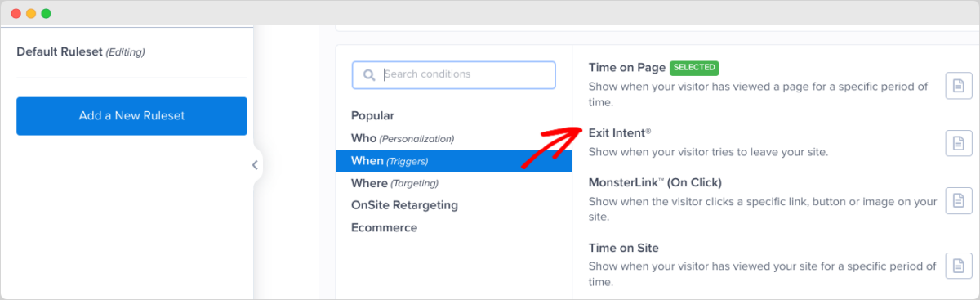Open documentation icon for Exit Intent
The width and height of the screenshot is (980, 300).
point(959,143)
